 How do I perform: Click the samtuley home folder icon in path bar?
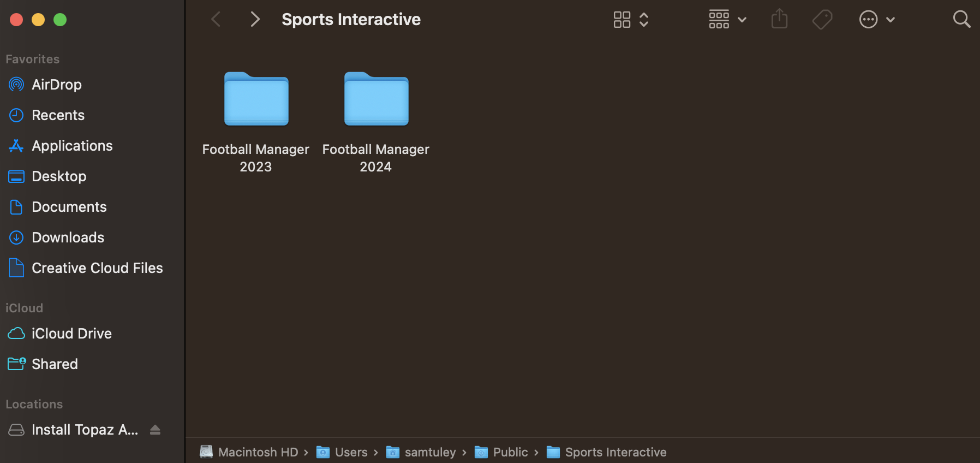point(393,452)
